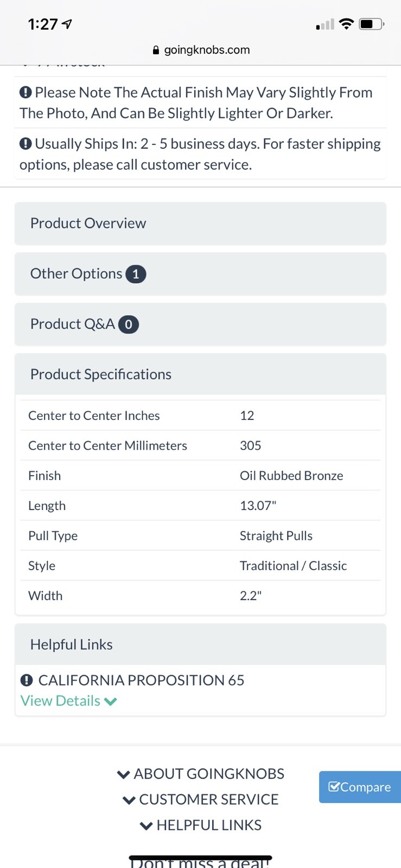Tap the warning icon beside California Proposition 65

27,680
